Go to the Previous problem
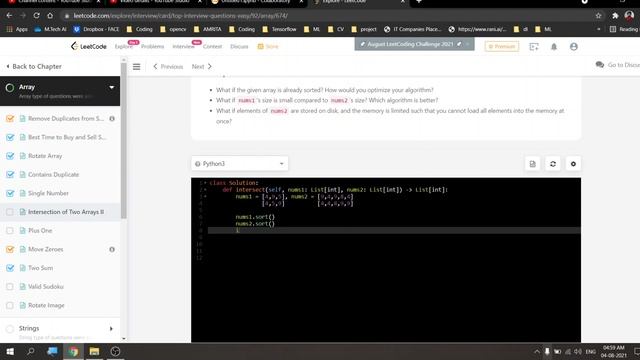The width and height of the screenshot is (640, 360). pyautogui.click(x=168, y=67)
